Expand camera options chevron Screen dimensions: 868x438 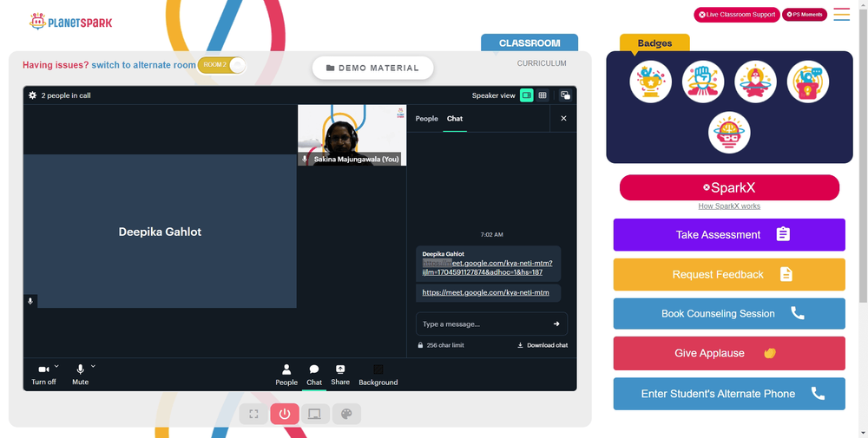56,366
